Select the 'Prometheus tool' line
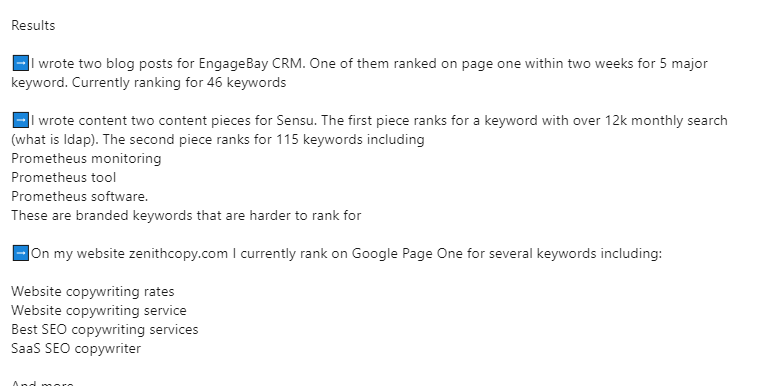Viewport: 765px width, 386px height. click(64, 178)
